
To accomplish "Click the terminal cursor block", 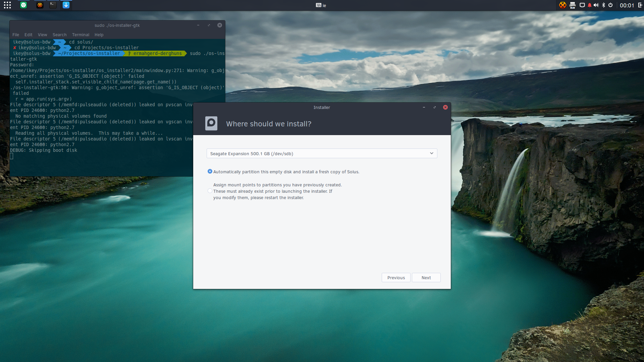I will (x=11, y=156).
